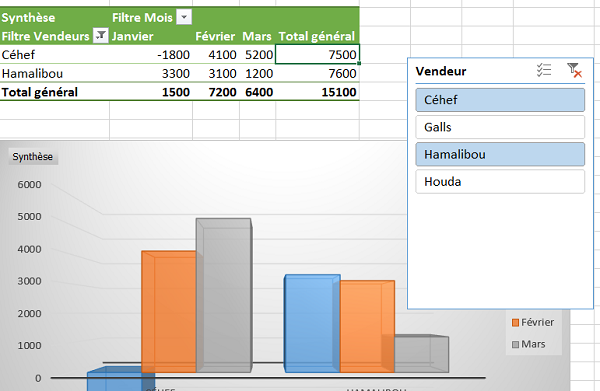Select the cell with value 3100

(x=216, y=73)
